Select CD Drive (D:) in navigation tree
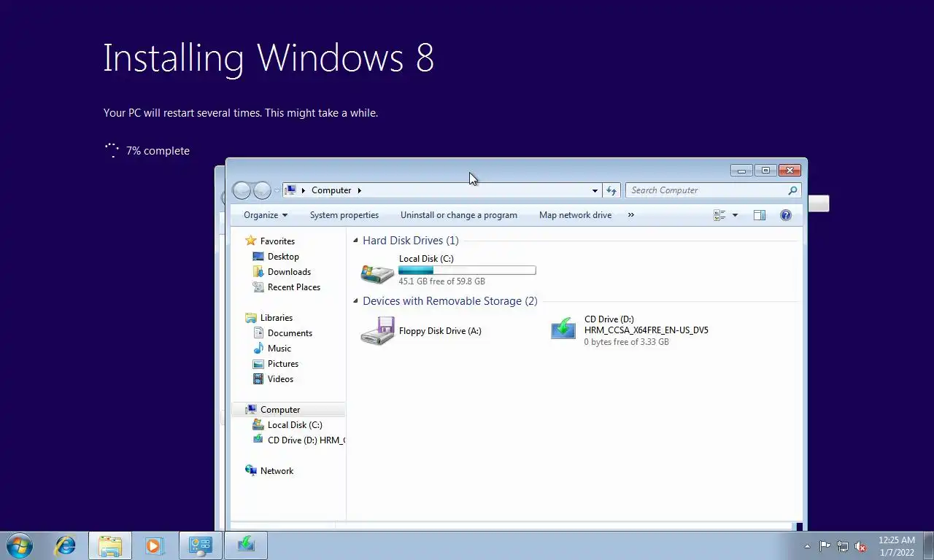The width and height of the screenshot is (934, 560). (x=298, y=440)
